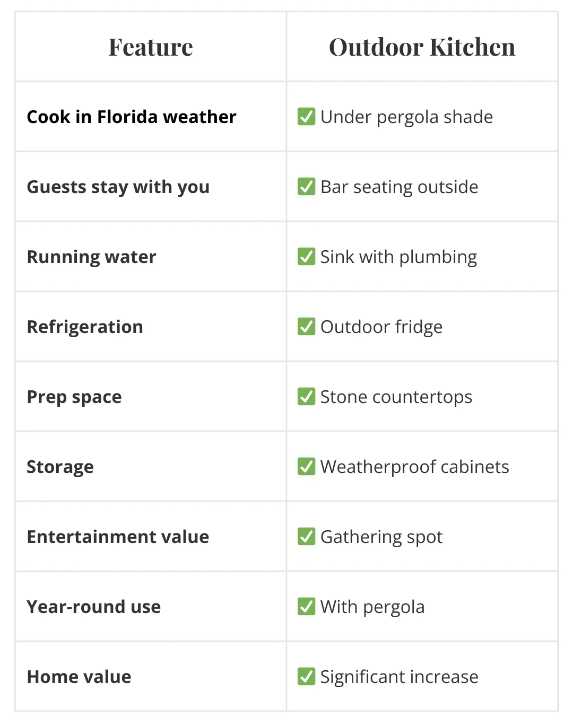573x728 pixels.
Task: Click the green check beside Outdoor fridge
Action: [306, 326]
